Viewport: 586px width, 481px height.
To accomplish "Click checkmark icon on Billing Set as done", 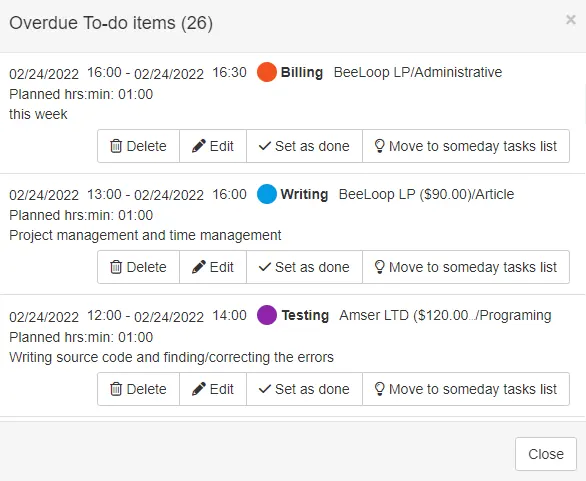I will (x=265, y=146).
